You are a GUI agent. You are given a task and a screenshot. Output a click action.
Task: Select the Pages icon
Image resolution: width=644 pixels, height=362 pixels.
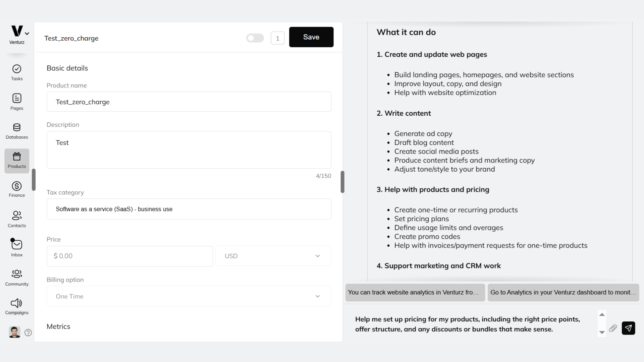(x=16, y=102)
